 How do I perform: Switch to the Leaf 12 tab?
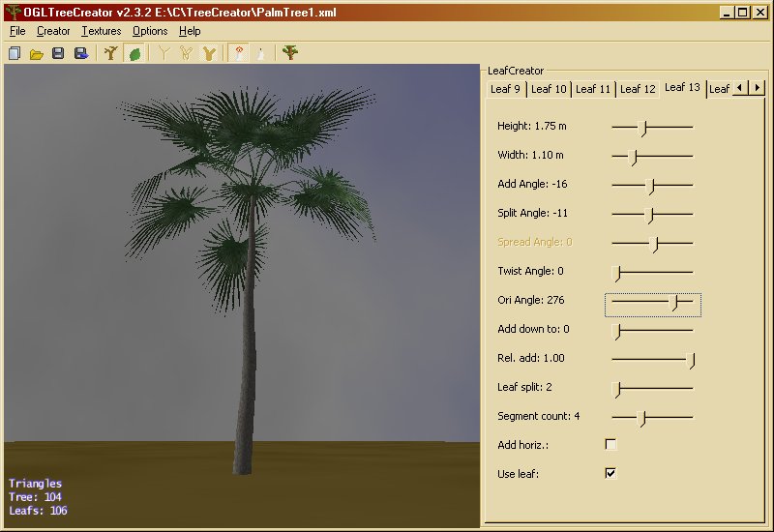pos(638,89)
